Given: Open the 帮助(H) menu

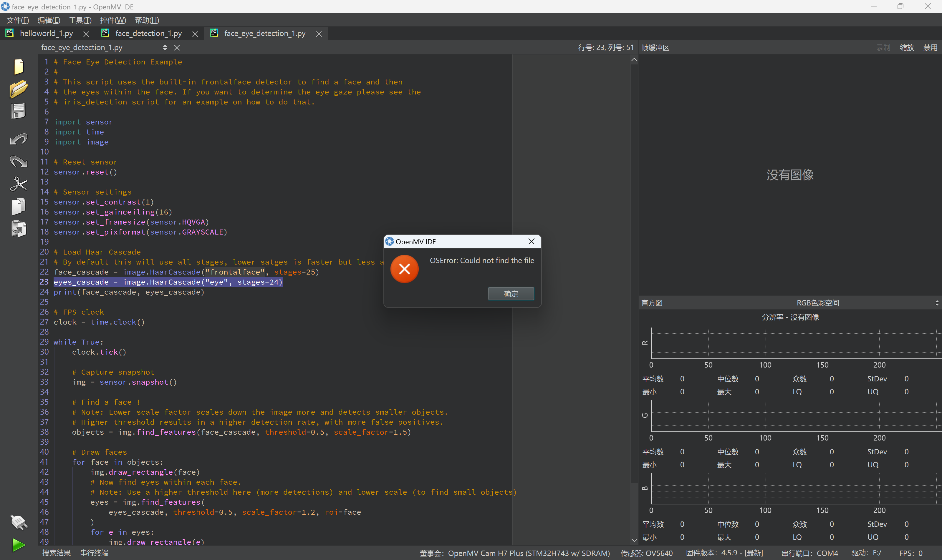Looking at the screenshot, I should [147, 20].
